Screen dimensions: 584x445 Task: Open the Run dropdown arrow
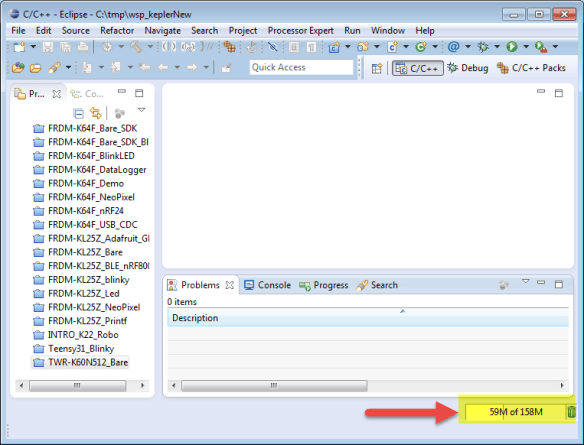click(526, 47)
